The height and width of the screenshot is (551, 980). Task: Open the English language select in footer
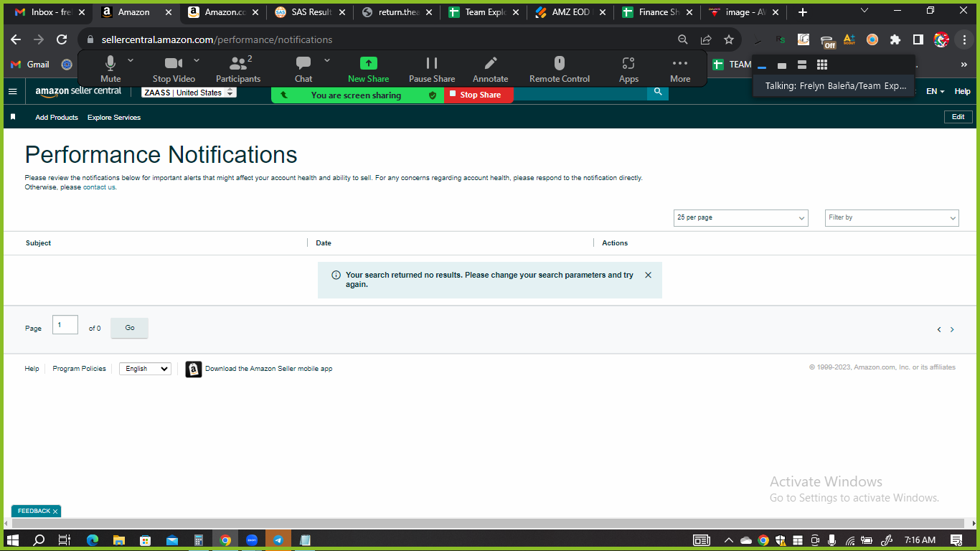pyautogui.click(x=145, y=369)
